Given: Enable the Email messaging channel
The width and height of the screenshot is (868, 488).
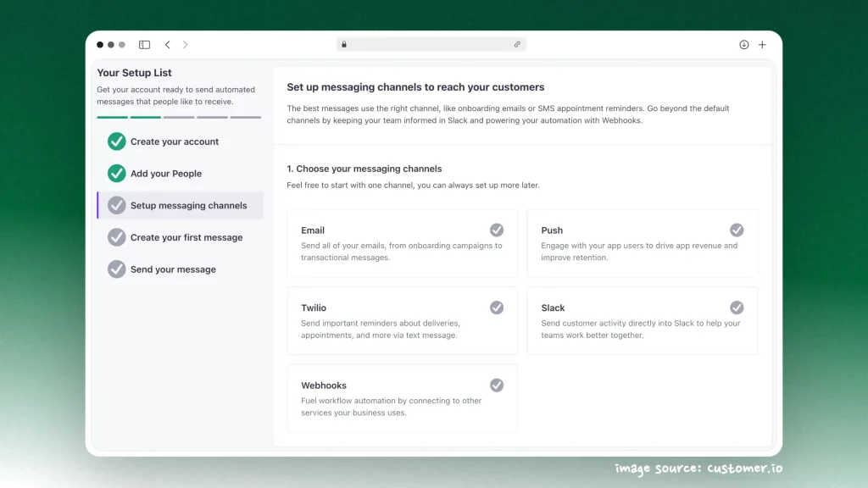Looking at the screenshot, I should pos(497,230).
